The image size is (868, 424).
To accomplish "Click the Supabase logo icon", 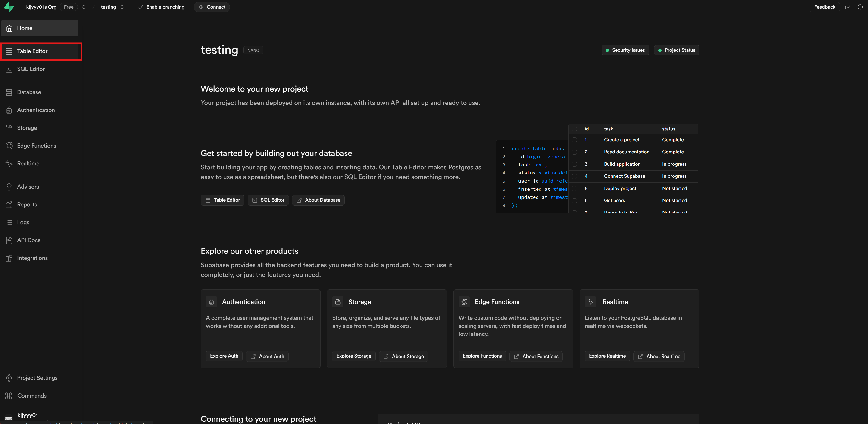I will [9, 7].
